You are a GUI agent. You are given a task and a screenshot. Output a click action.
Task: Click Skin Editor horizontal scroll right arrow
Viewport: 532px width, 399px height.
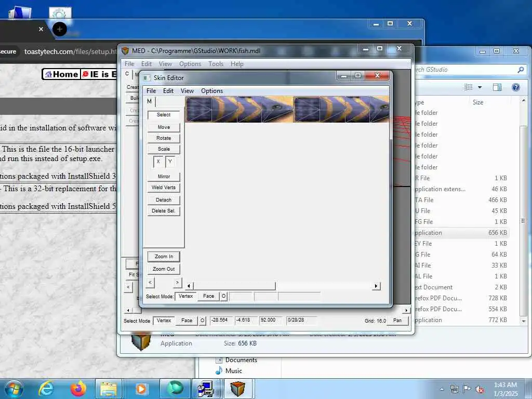pos(376,286)
